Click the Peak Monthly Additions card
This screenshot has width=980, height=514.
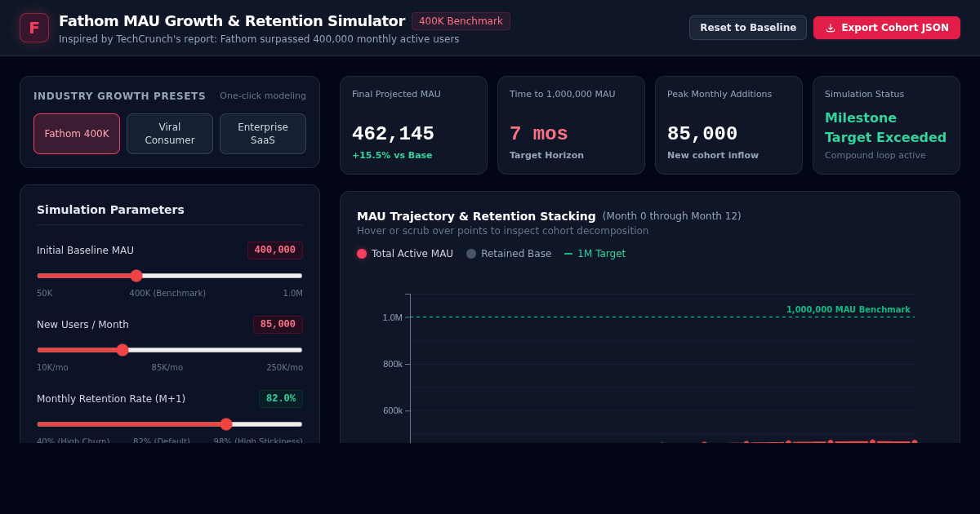728,125
